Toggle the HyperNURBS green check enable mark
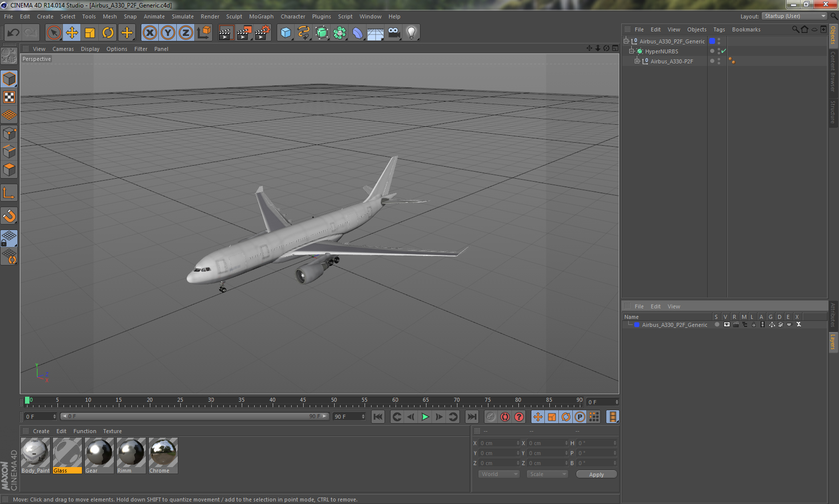 [724, 51]
